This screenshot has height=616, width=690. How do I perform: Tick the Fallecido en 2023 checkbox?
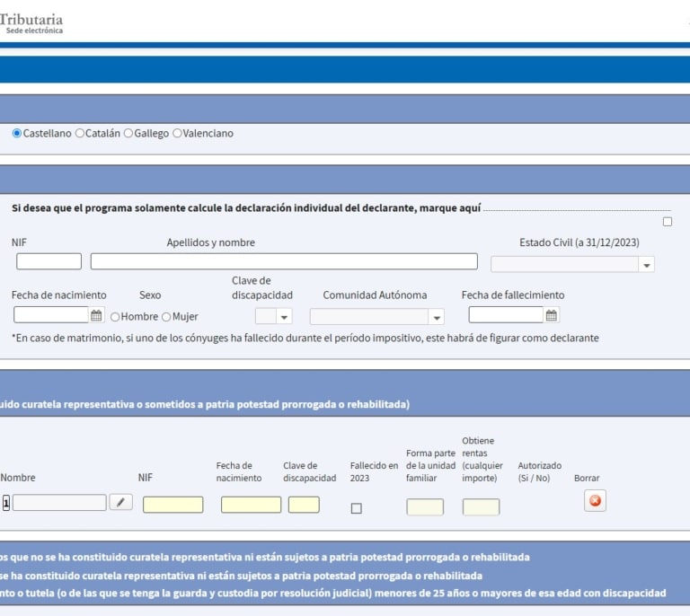[357, 508]
